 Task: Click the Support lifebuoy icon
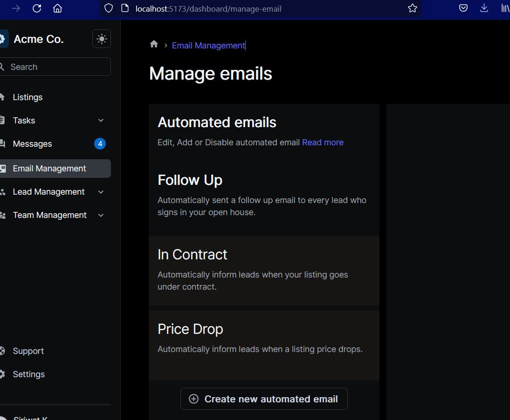2,351
